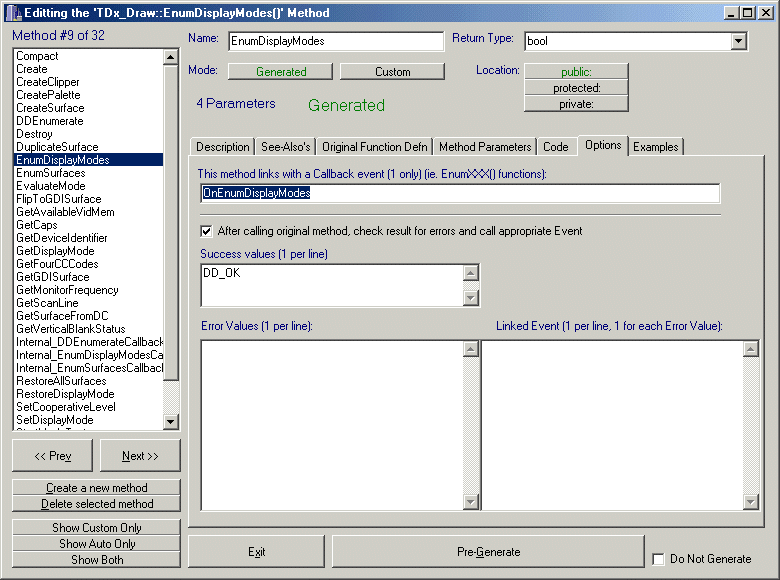This screenshot has width=780, height=580.
Task: Click the Name input field
Action: click(x=335, y=42)
